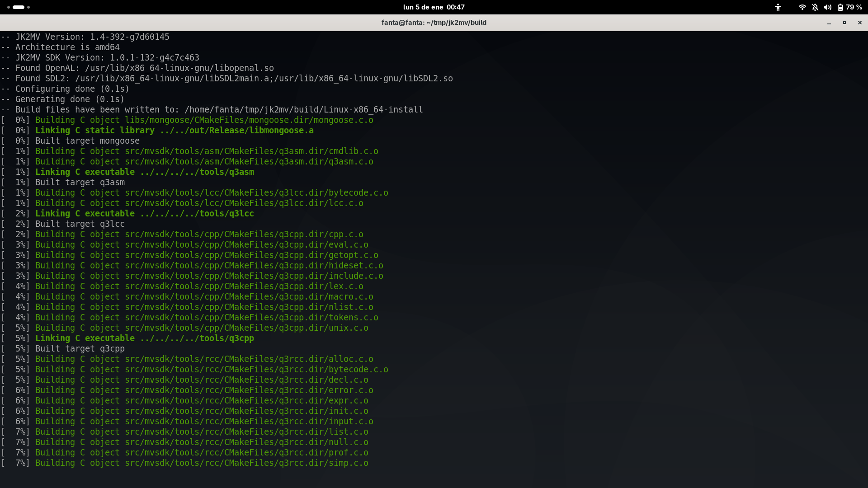
Task: Click the q3cpp.dir/hideset.c.o build line
Action: point(209,266)
